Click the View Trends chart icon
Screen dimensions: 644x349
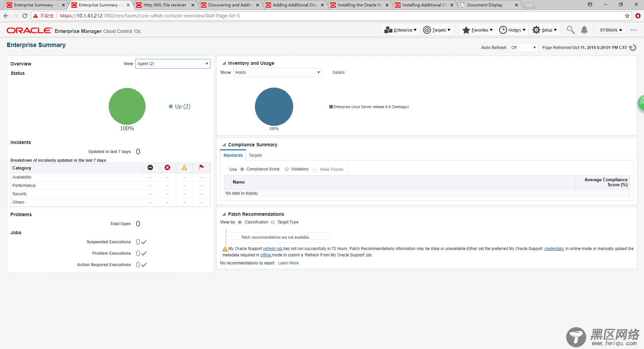(x=316, y=169)
